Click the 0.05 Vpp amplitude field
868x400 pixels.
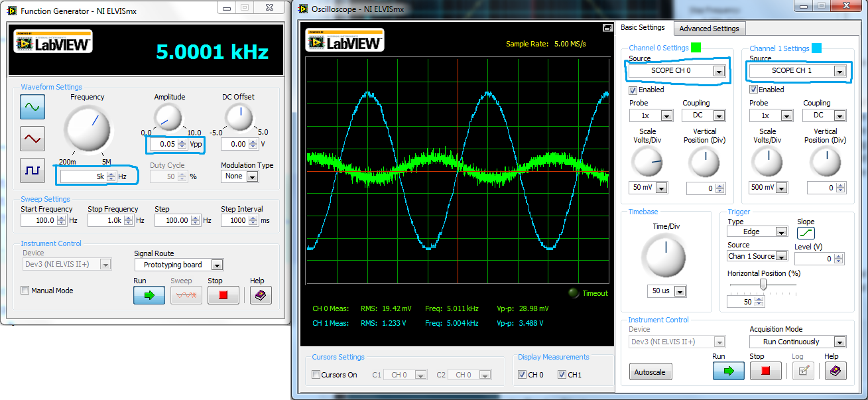pyautogui.click(x=164, y=144)
